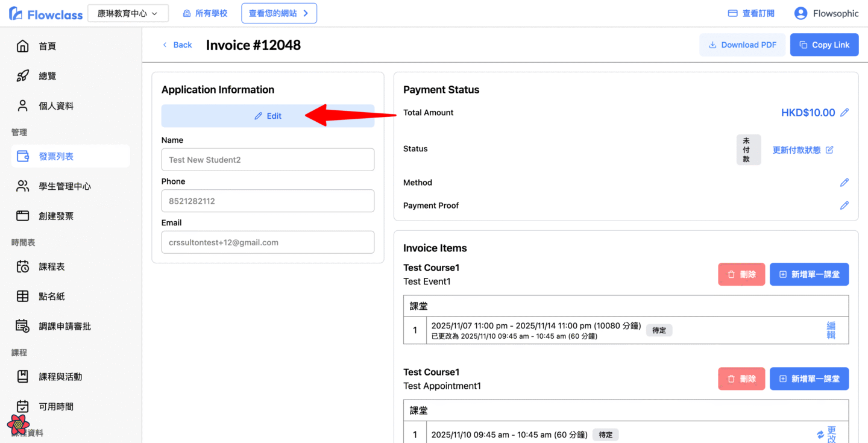Viewport: 868px width, 443px height.
Task: Open the 康琳教育中心 school dropdown
Action: [x=128, y=13]
